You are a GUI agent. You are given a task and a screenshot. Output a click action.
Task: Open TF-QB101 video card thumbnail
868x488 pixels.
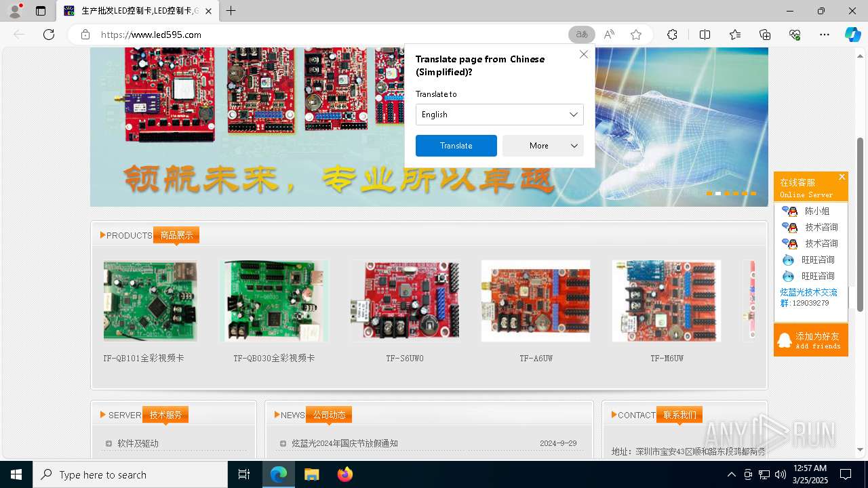point(150,301)
